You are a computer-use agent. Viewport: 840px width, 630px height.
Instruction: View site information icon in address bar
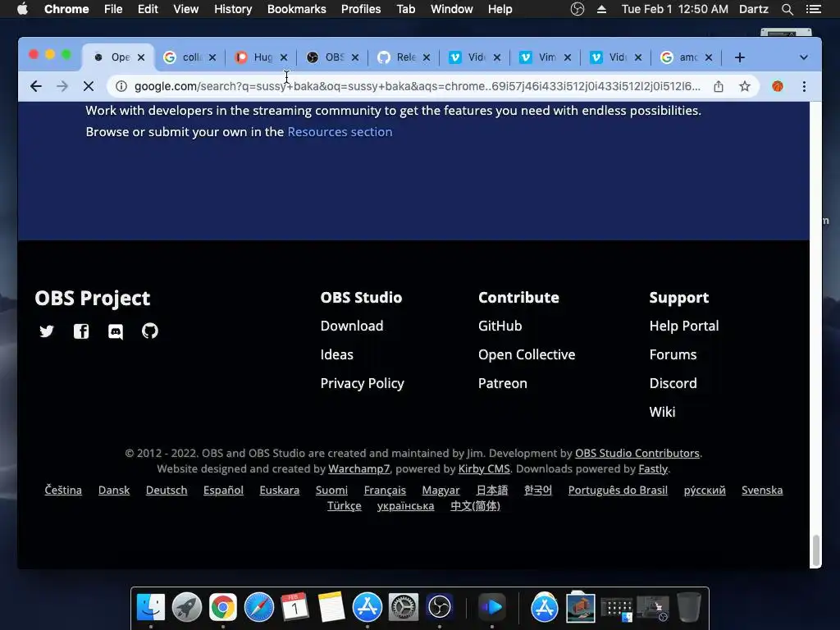click(x=121, y=86)
